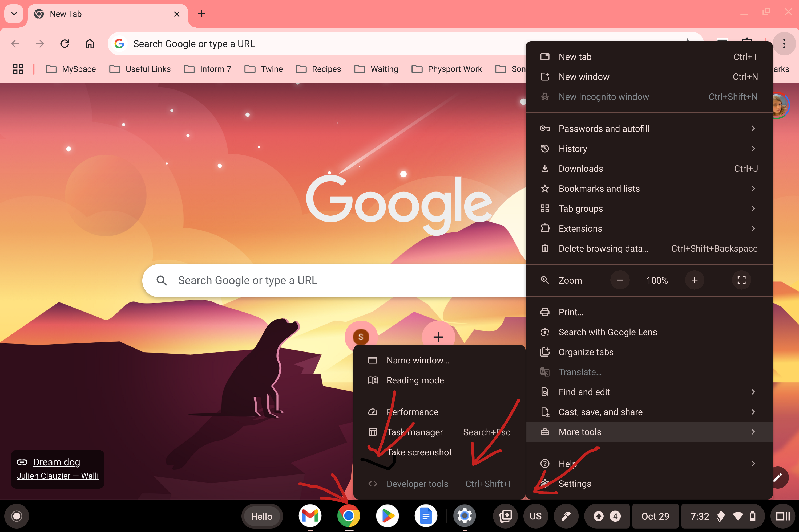This screenshot has width=799, height=532.
Task: Choose Delete browsing data menu entry
Action: pyautogui.click(x=603, y=249)
